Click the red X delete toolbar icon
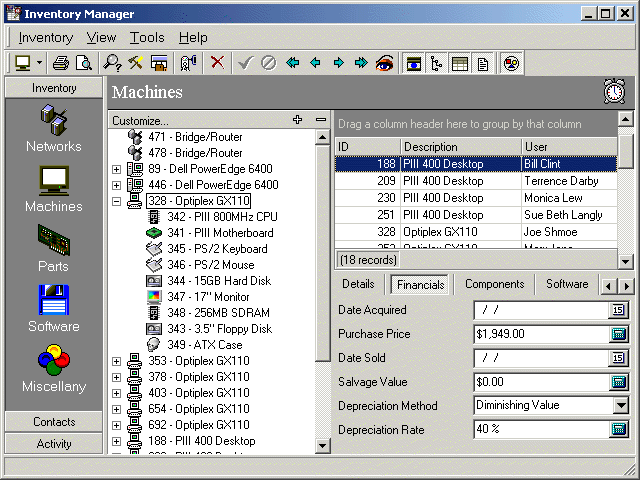The height and width of the screenshot is (480, 640). tap(217, 63)
